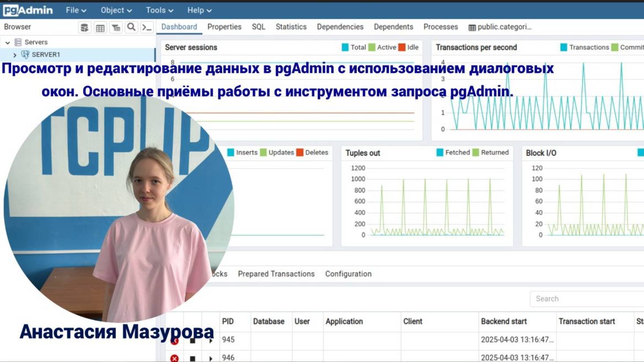Open the PSQL Tool terminal icon
Screen dimensions: 644x362
click(x=146, y=27)
